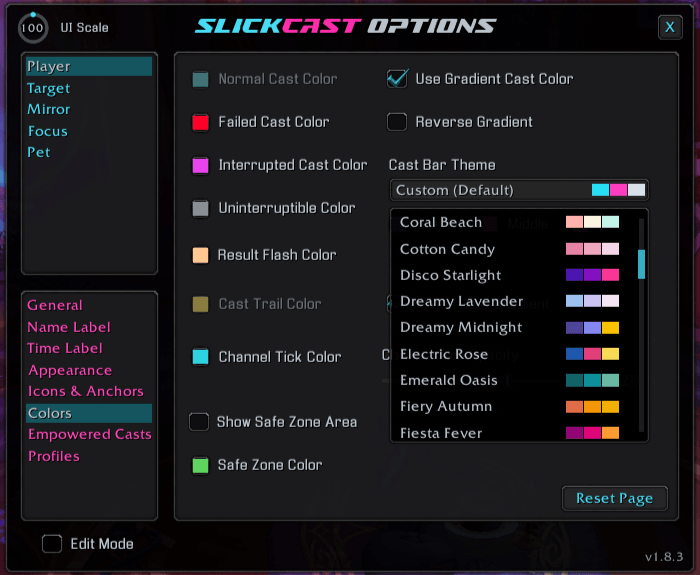Open the Result Flash Color swatch
This screenshot has width=700, height=575.
click(x=200, y=255)
